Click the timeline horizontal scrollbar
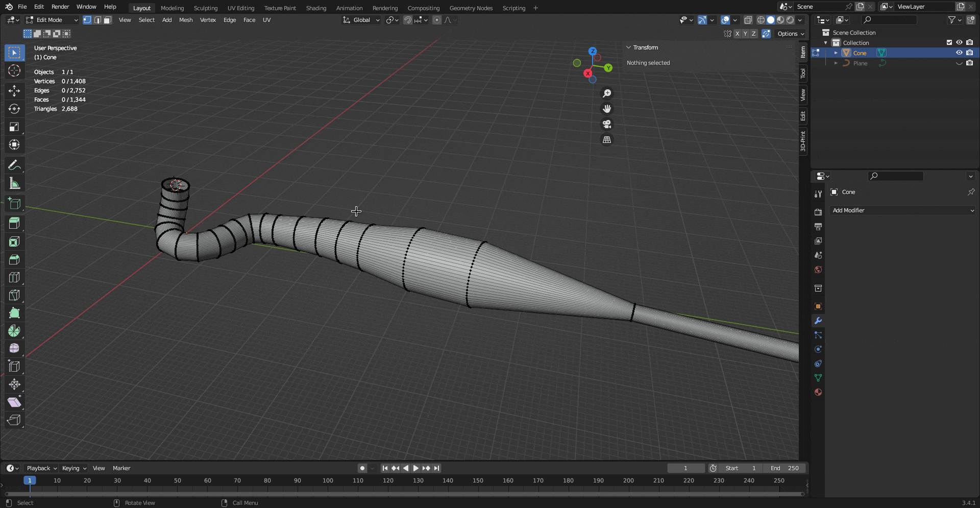 pyautogui.click(x=405, y=494)
